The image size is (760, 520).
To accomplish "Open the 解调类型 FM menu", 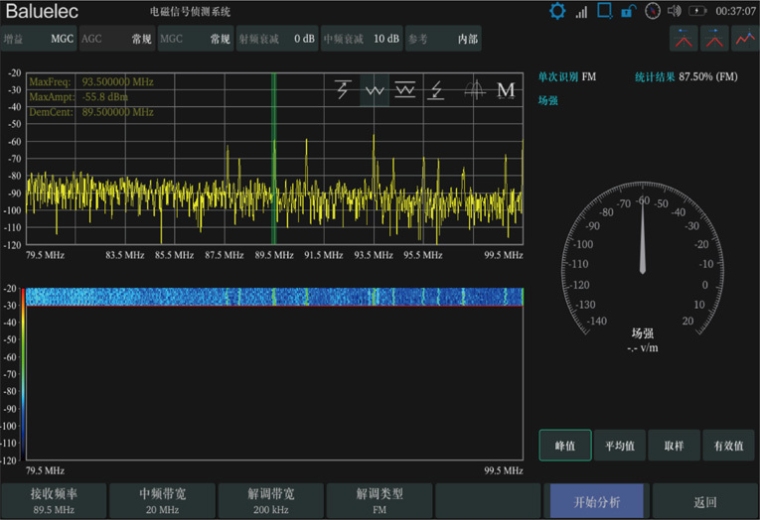I will (x=378, y=501).
